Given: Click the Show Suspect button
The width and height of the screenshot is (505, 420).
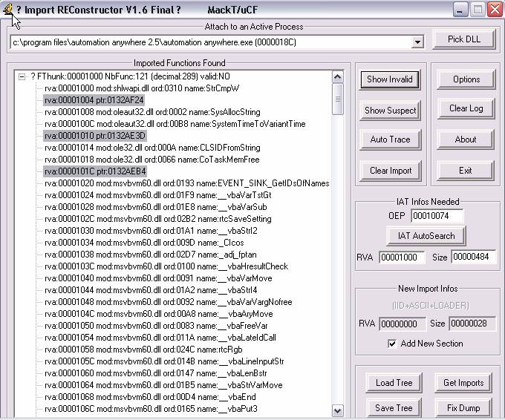Looking at the screenshot, I should (x=390, y=111).
